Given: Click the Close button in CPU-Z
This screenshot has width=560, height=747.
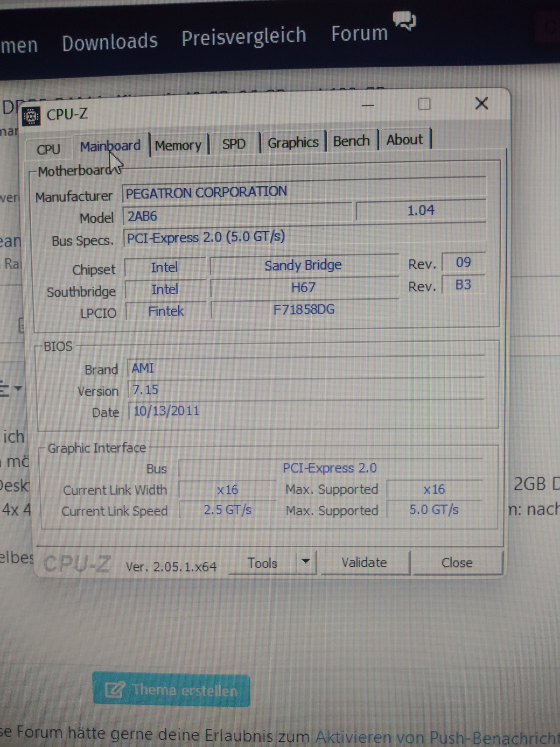Looking at the screenshot, I should (x=457, y=563).
